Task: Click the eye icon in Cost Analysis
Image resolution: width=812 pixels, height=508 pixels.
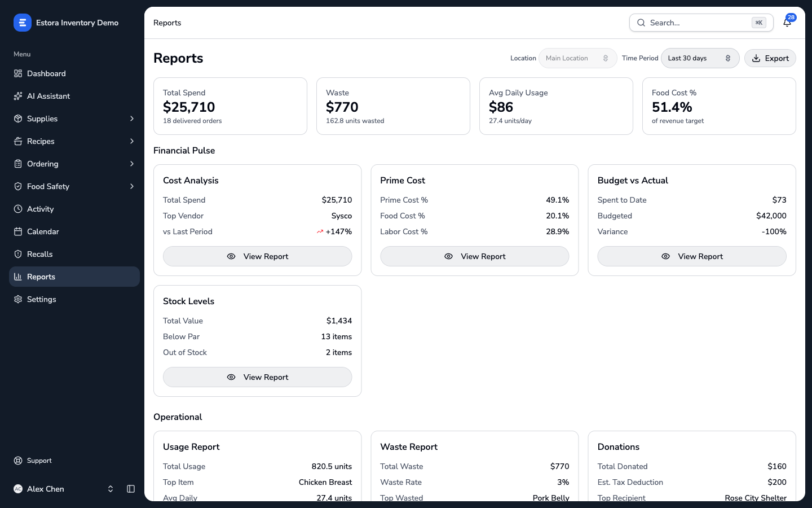Action: (231, 256)
